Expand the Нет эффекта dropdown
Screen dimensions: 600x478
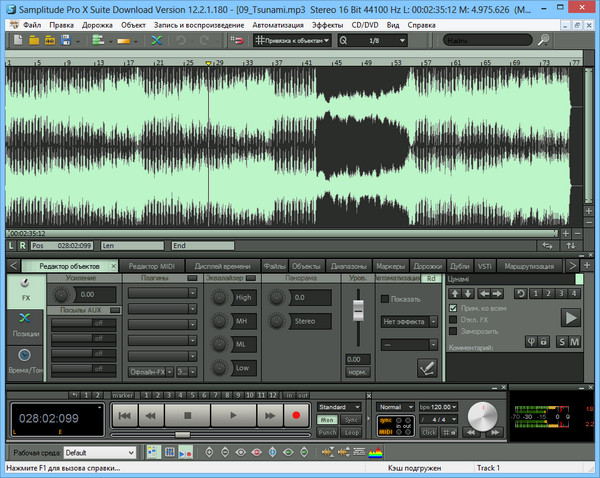[x=409, y=321]
